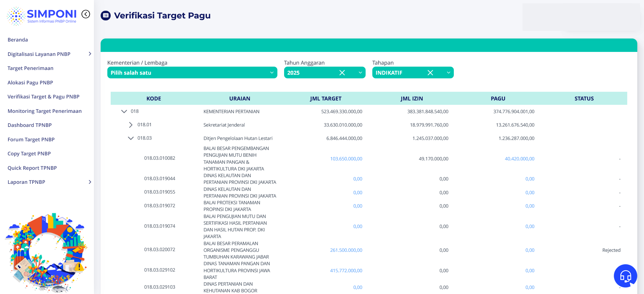This screenshot has height=294, width=644.
Task: Collapse the sidebar with the back arrow icon
Action: pyautogui.click(x=86, y=14)
